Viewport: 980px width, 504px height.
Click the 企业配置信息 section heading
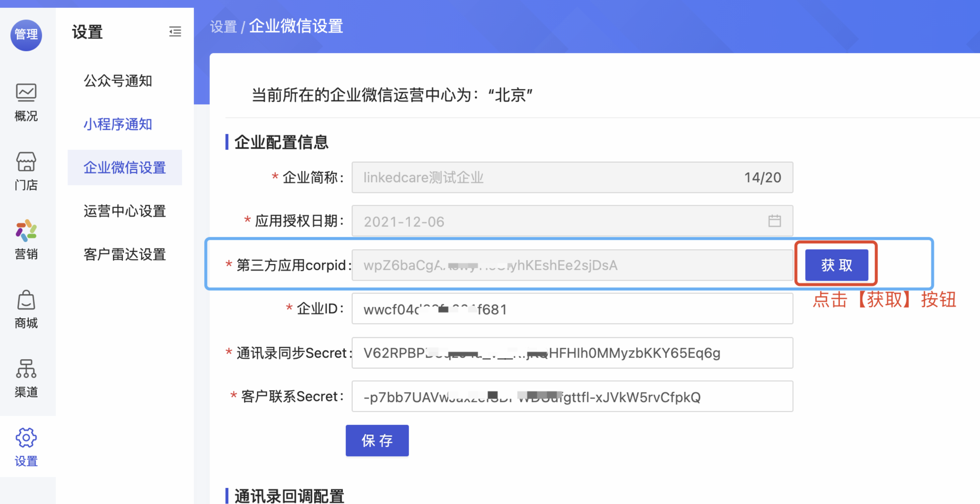281,142
